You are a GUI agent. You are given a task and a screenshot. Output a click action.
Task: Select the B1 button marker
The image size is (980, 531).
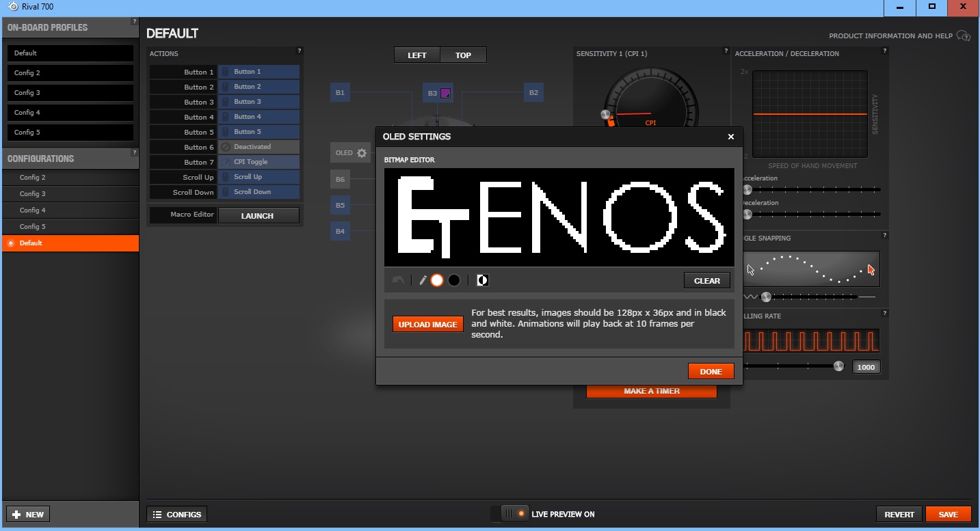click(340, 92)
